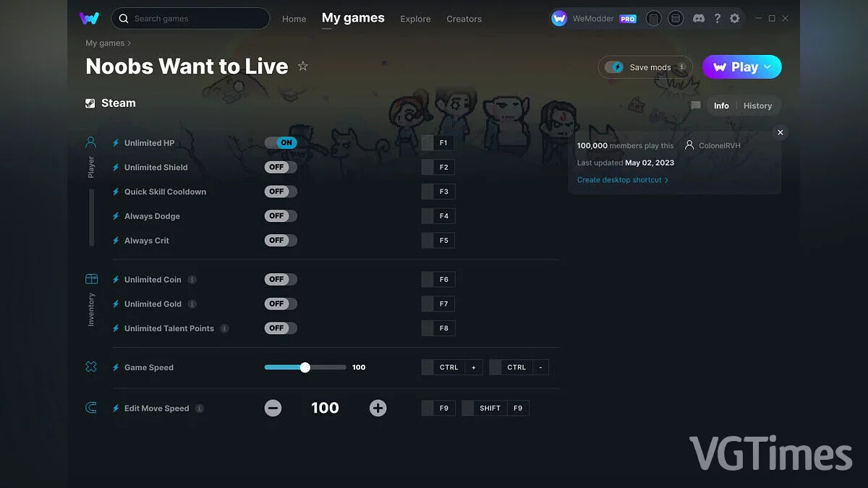
Task: Expand the Play button dropdown arrow
Action: click(x=768, y=67)
